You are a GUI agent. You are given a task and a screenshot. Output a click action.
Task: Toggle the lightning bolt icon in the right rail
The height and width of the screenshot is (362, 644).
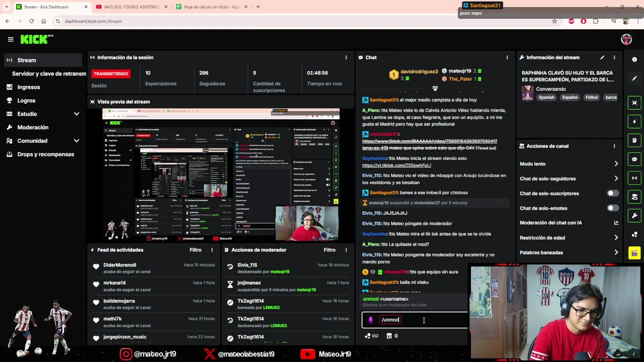click(x=634, y=122)
